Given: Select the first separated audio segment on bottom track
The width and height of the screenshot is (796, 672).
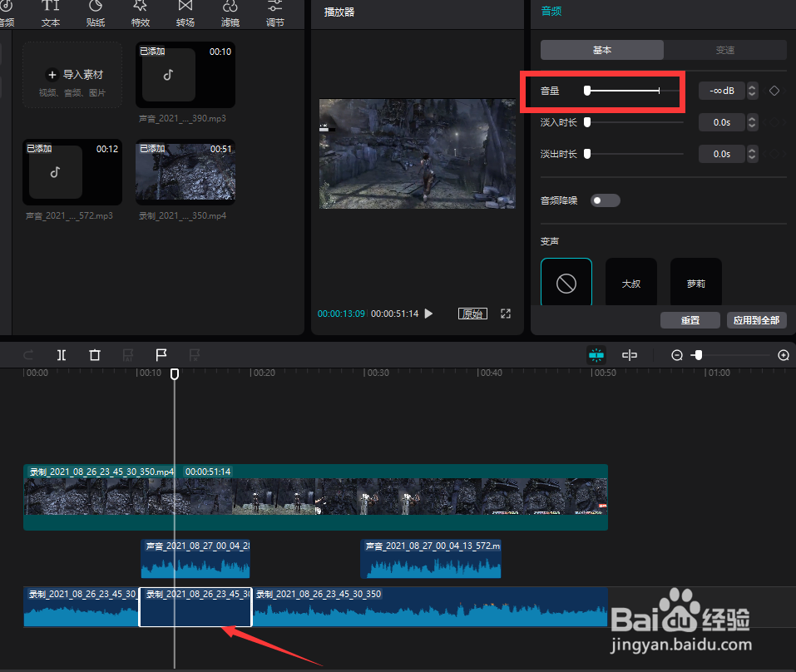Looking at the screenshot, I should point(81,607).
